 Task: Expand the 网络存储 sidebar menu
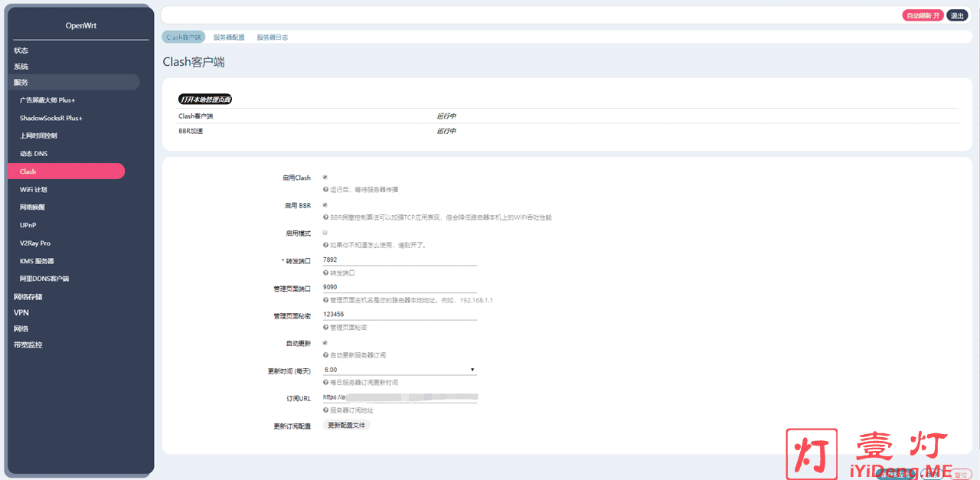(x=28, y=297)
